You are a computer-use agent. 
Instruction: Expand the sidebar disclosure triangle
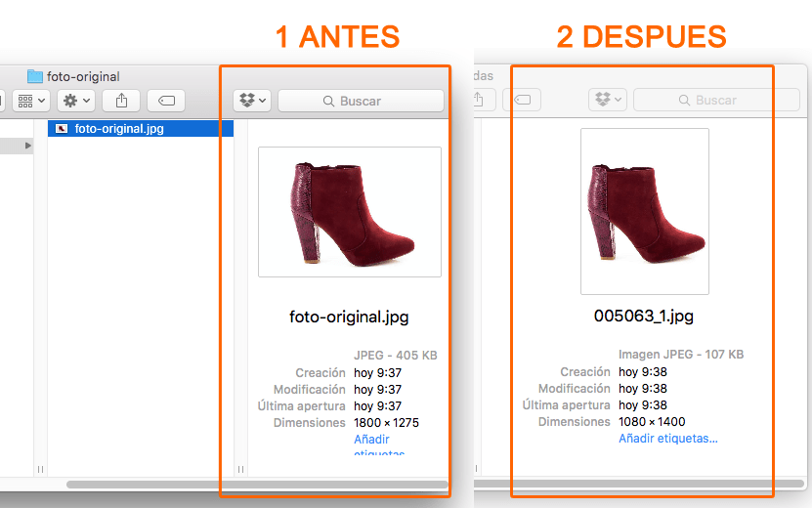(x=28, y=146)
